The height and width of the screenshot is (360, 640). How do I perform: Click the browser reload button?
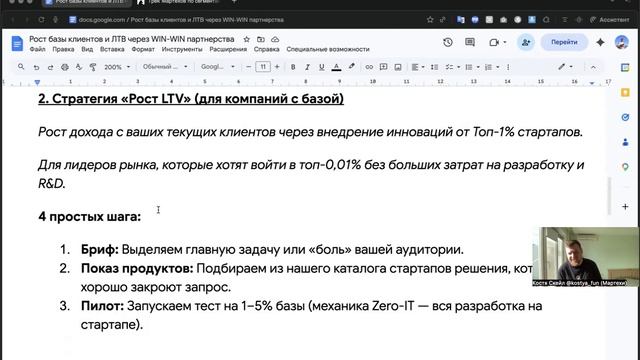pos(41,20)
